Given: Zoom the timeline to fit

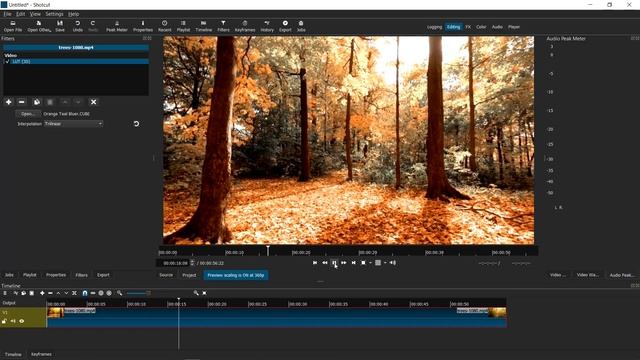Looking at the screenshot, I should click(x=204, y=293).
